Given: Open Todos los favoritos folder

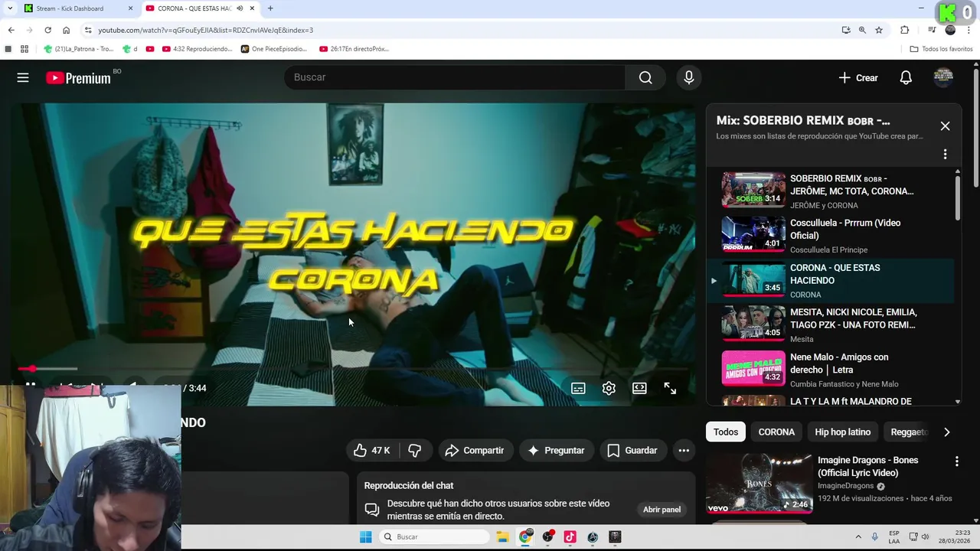Looking at the screenshot, I should click(941, 49).
